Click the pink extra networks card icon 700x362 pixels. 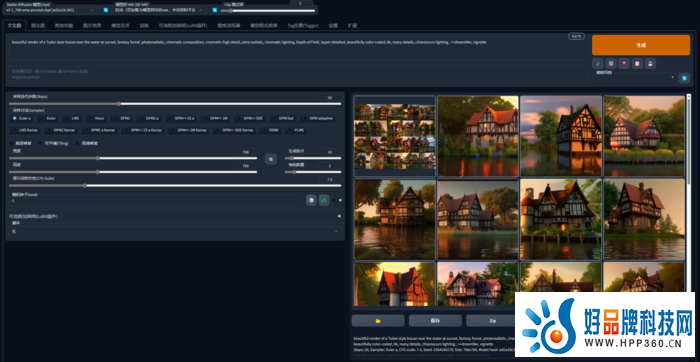pyautogui.click(x=624, y=63)
